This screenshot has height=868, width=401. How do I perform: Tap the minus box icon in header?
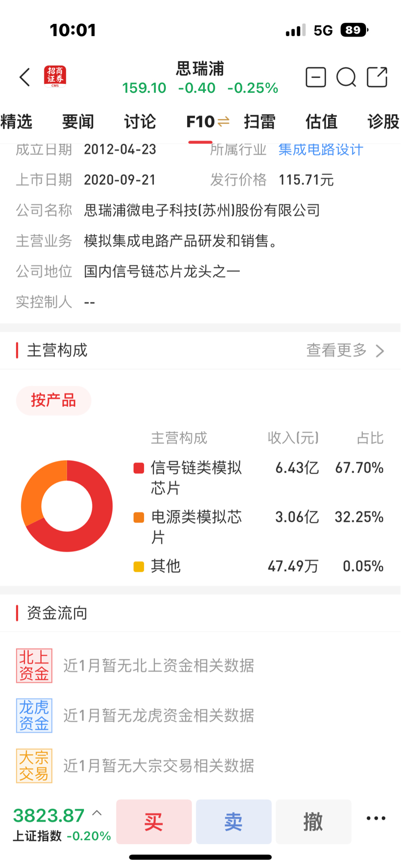tap(315, 77)
